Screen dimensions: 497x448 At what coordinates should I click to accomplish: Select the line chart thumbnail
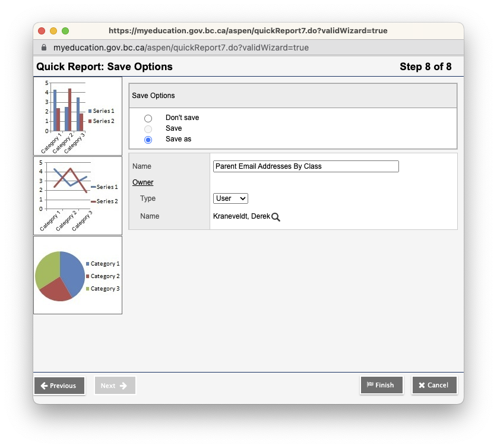tap(78, 195)
